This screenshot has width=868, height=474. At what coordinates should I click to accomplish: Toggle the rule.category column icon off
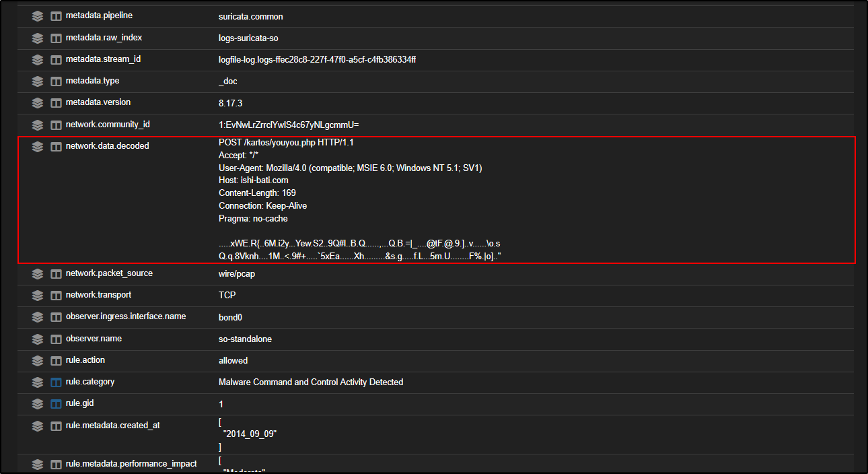point(56,382)
